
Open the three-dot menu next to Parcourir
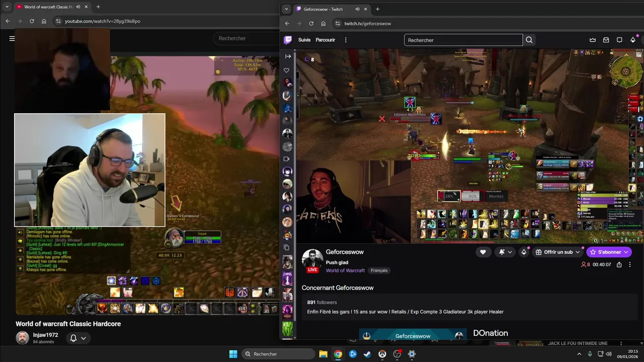346,40
